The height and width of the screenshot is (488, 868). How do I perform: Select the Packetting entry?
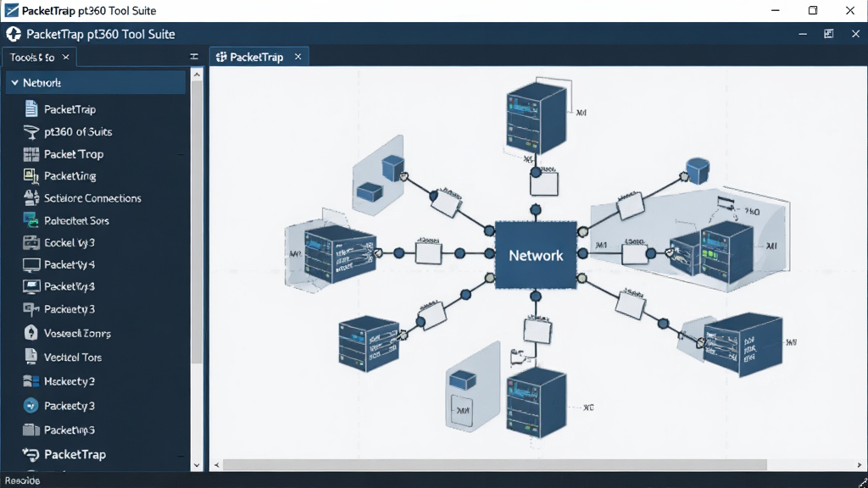pos(70,176)
